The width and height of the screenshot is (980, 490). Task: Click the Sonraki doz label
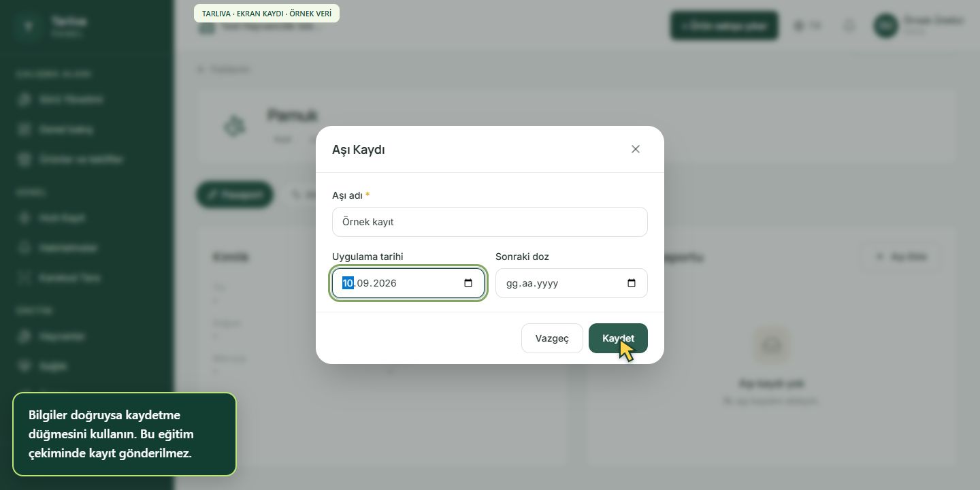[x=522, y=257]
